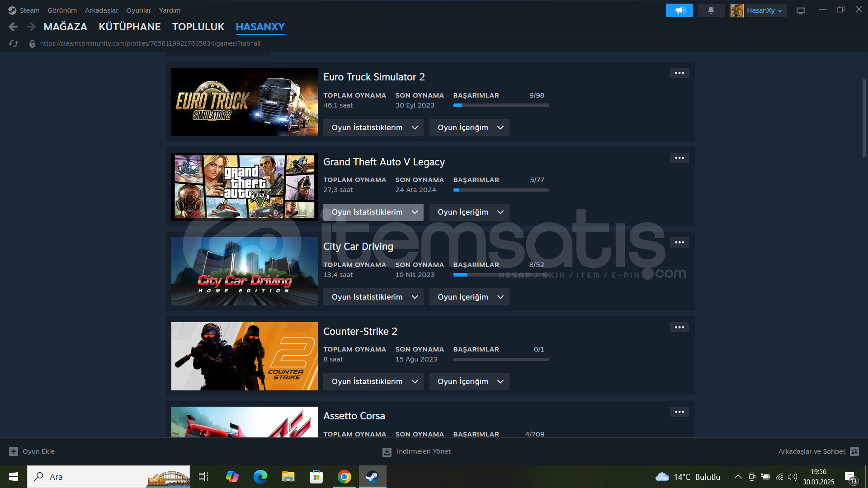Expand Oyun İçeriğim for Euro Truck Simulator 2
Image resolution: width=868 pixels, height=488 pixels.
(469, 128)
